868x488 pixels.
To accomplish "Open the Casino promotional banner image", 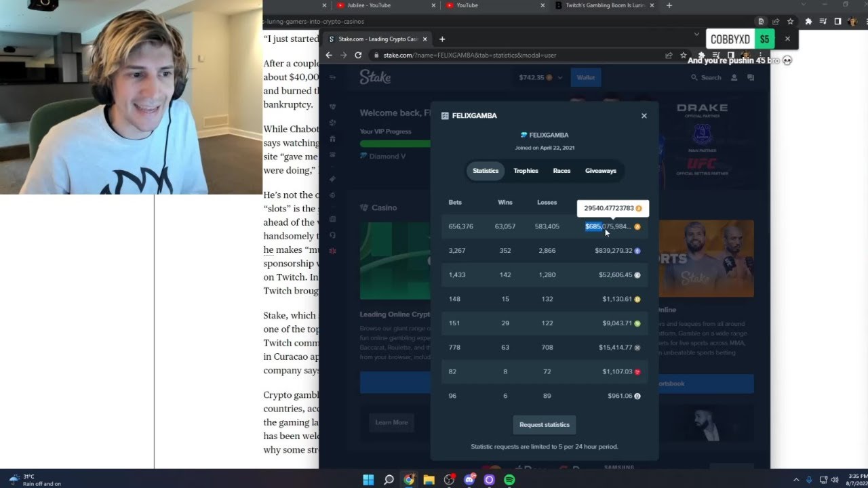I will click(395, 260).
